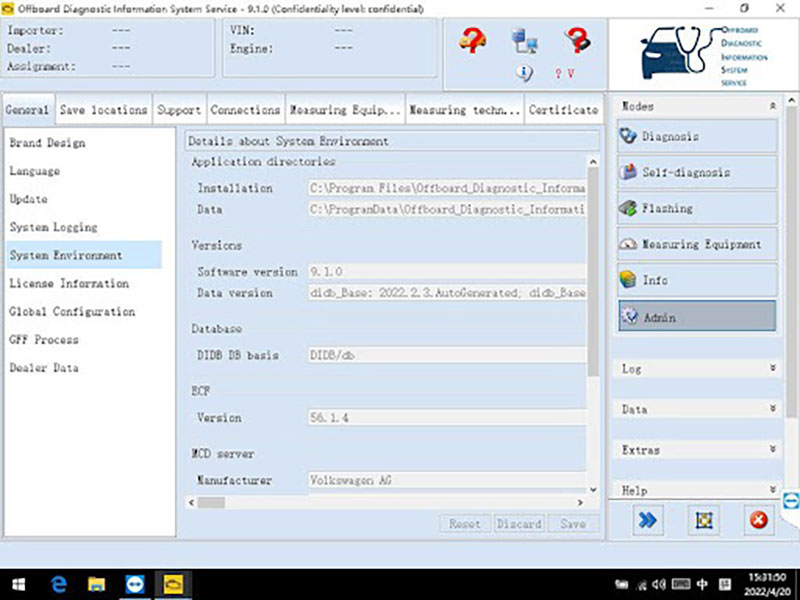Open the Certificate tab

(564, 110)
